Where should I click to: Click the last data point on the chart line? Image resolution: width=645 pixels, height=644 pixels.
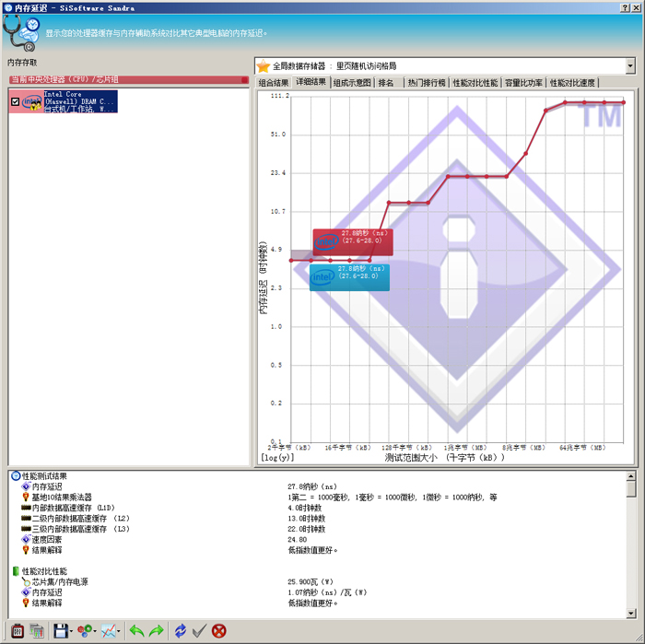(x=624, y=102)
